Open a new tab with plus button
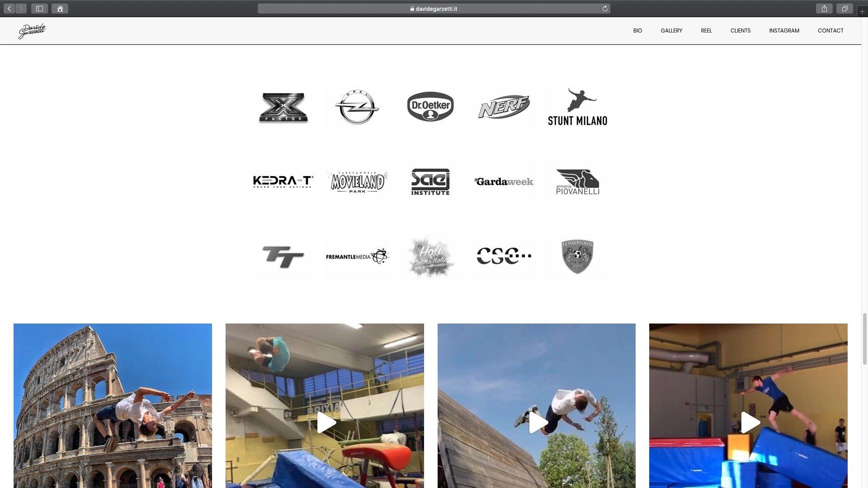 862,11
